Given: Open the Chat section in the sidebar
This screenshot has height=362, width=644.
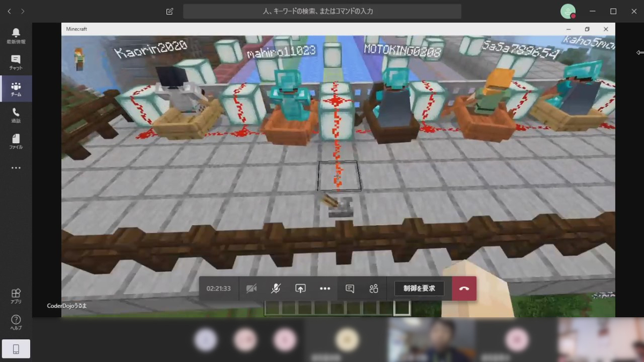Looking at the screenshot, I should click(x=16, y=62).
